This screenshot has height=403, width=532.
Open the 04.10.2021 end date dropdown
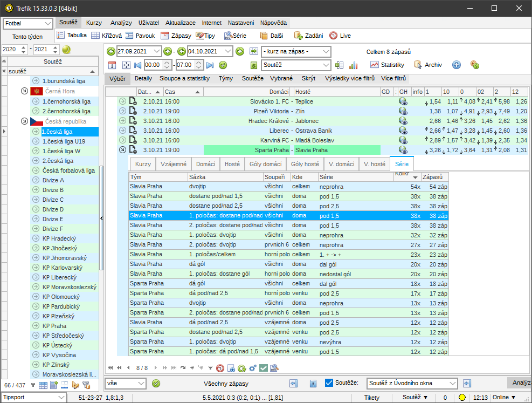coord(227,51)
